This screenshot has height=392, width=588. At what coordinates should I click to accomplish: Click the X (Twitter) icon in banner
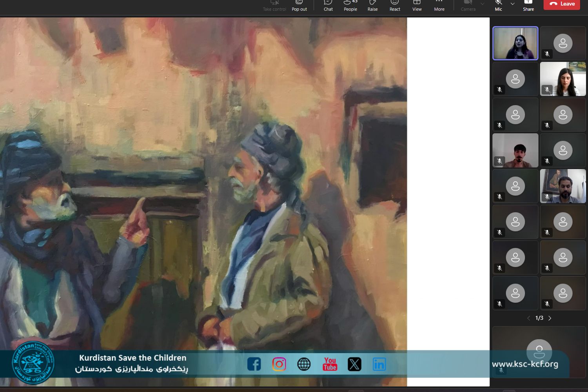[x=354, y=364]
